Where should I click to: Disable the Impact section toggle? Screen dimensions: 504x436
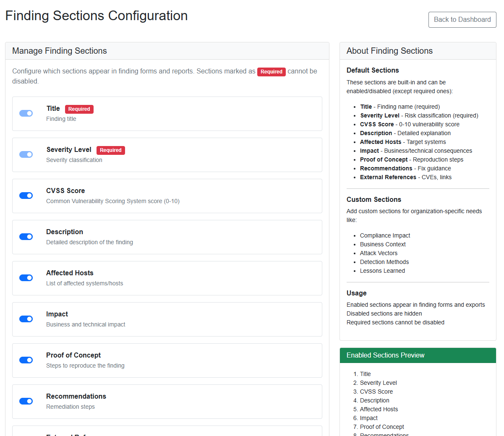click(x=26, y=319)
